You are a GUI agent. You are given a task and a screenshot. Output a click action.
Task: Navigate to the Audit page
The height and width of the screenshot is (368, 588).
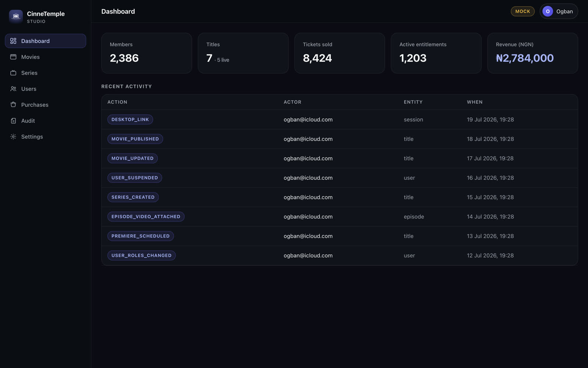click(x=46, y=121)
